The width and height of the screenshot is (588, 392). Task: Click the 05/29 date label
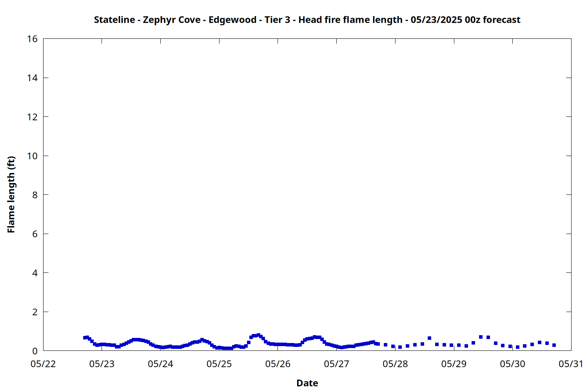coord(454,364)
